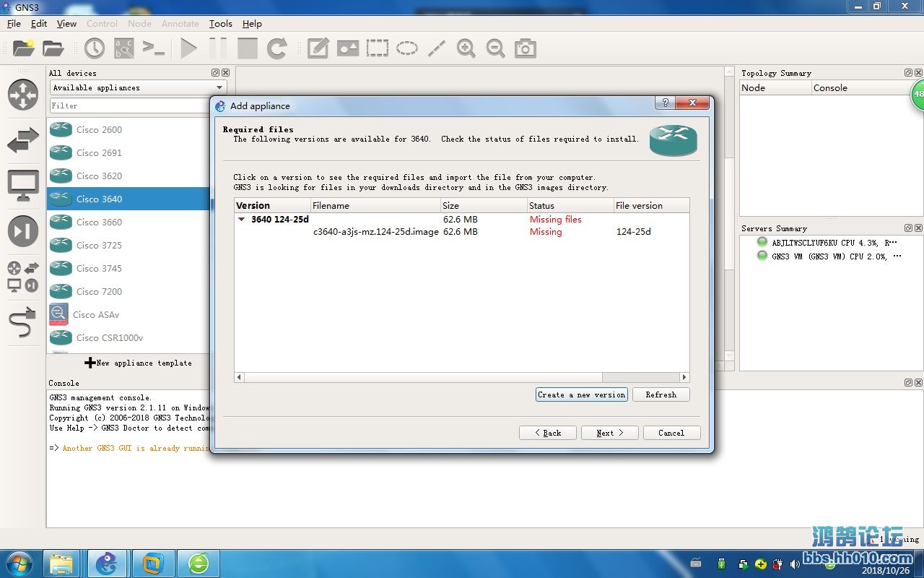The image size is (924, 578).
Task: Browse security devices sidebar icon
Action: pos(23,231)
